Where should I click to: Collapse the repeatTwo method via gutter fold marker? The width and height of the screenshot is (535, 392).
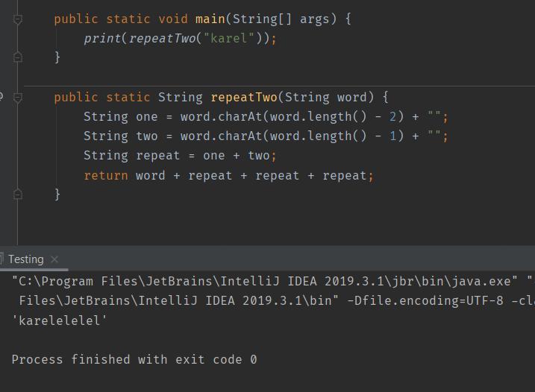[x=18, y=98]
